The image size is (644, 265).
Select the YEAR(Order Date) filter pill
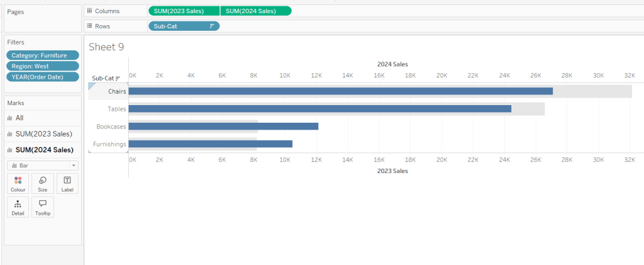[43, 77]
